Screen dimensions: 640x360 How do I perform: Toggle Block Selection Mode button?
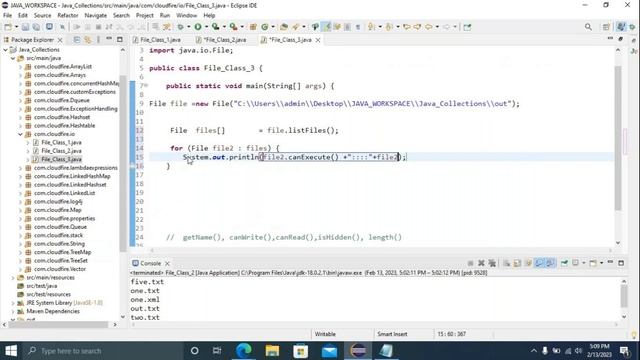[x=347, y=27]
